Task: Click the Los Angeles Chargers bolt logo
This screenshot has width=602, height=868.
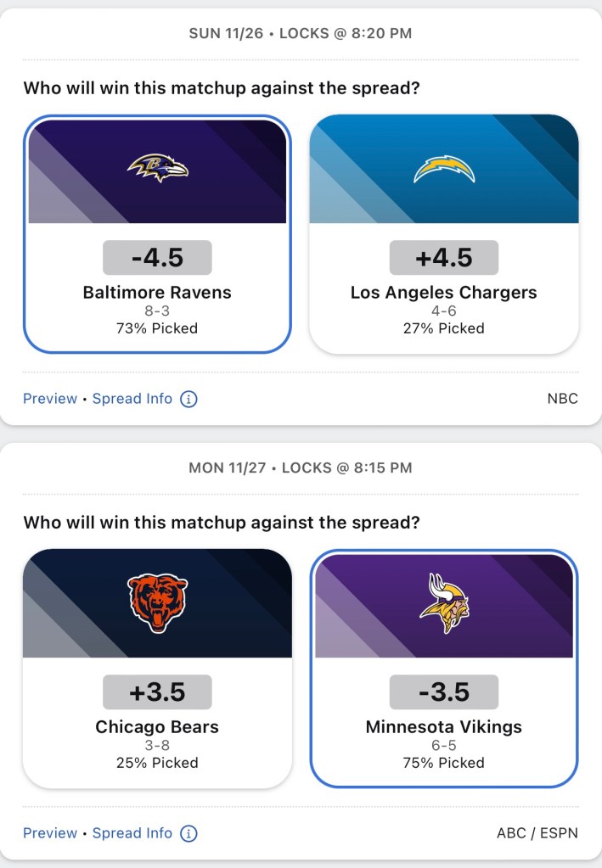Action: click(443, 169)
